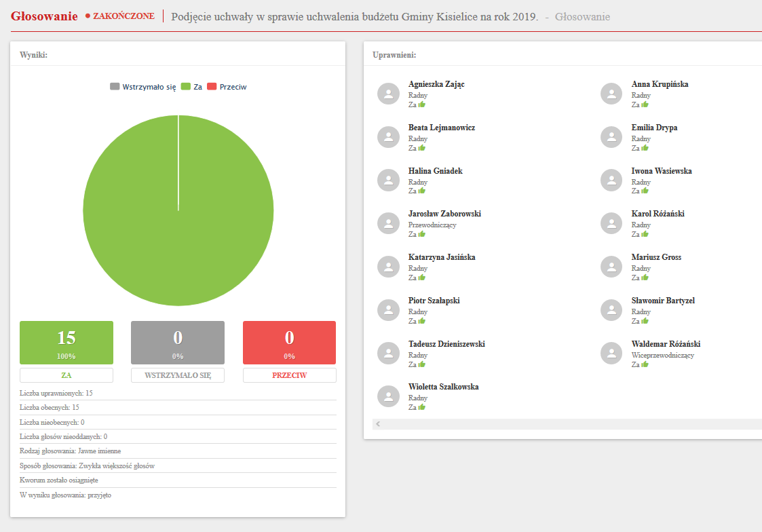Click Waldemar Różański's profile avatar
Screen dimensions: 762x532
coord(611,353)
